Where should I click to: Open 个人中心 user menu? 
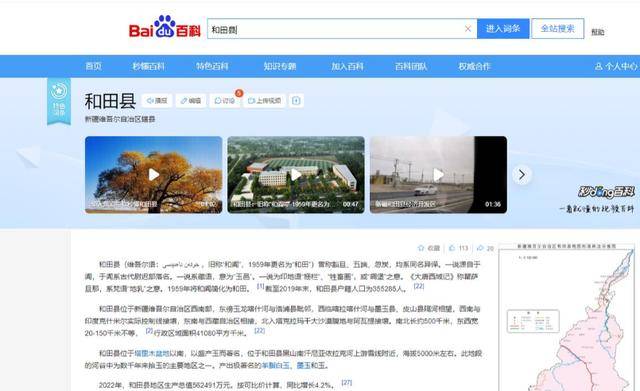[x=616, y=66]
